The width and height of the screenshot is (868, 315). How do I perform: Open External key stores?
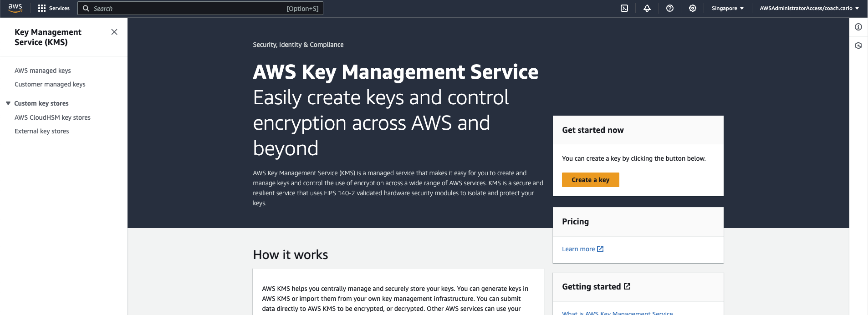[42, 131]
